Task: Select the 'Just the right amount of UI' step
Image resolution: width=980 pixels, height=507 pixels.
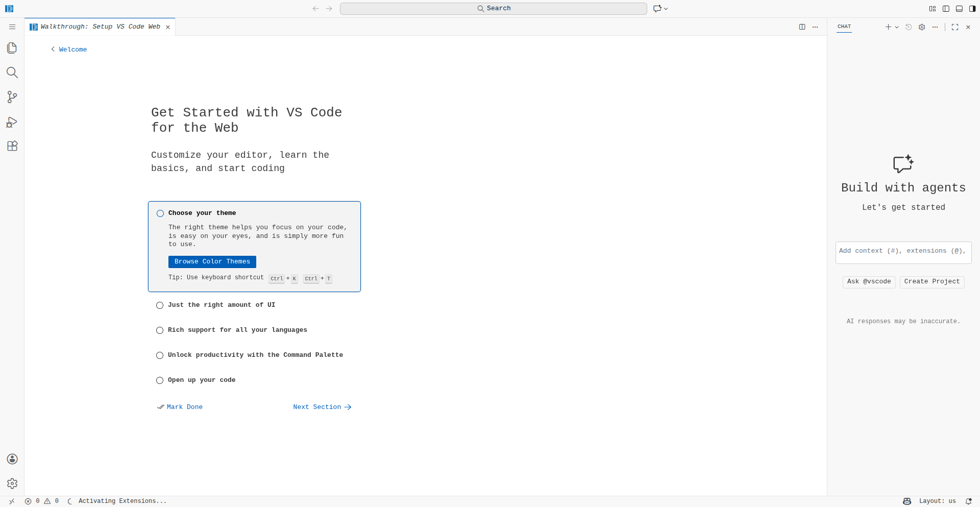Action: [x=221, y=305]
